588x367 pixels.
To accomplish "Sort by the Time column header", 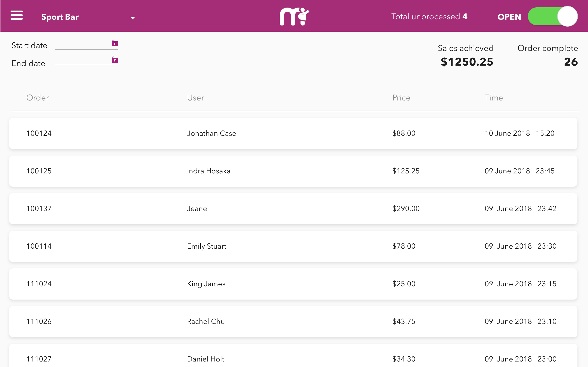I will pyautogui.click(x=493, y=97).
